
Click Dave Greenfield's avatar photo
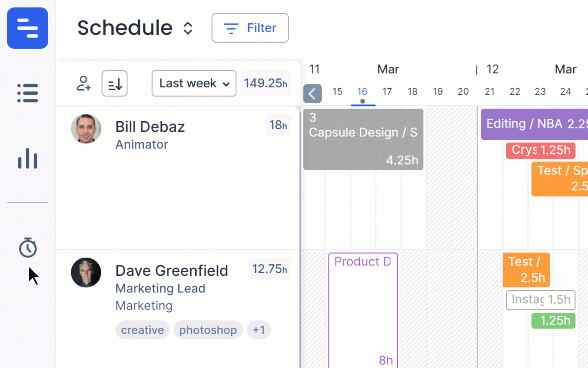(86, 273)
